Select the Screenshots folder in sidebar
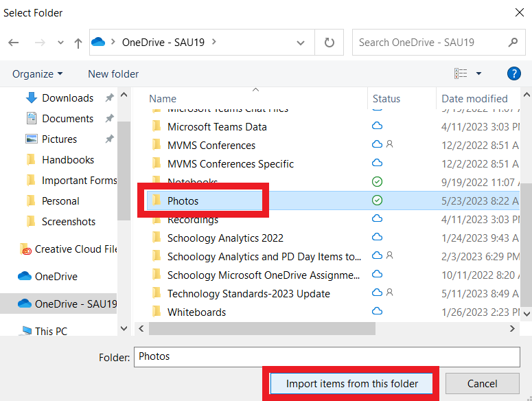Image resolution: width=532 pixels, height=401 pixels. coord(69,222)
